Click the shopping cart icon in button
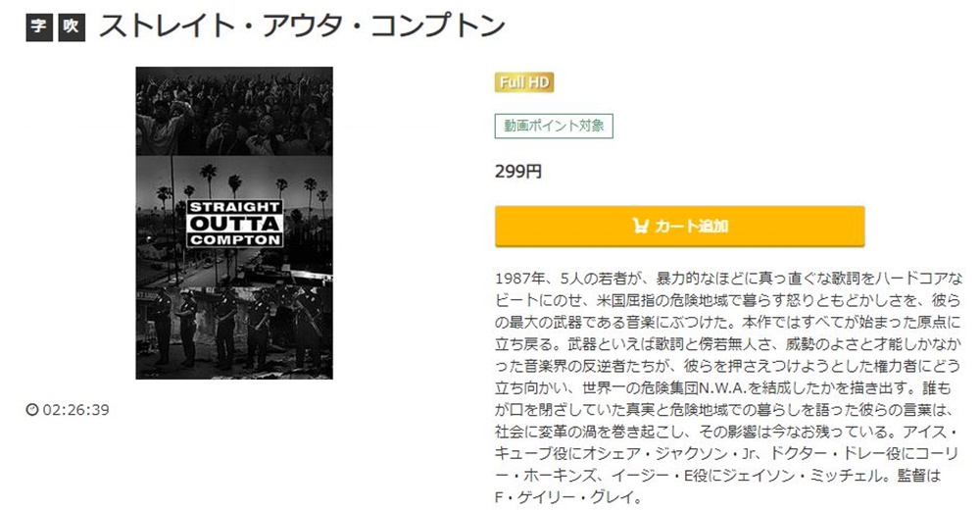The image size is (980, 512). 641,226
